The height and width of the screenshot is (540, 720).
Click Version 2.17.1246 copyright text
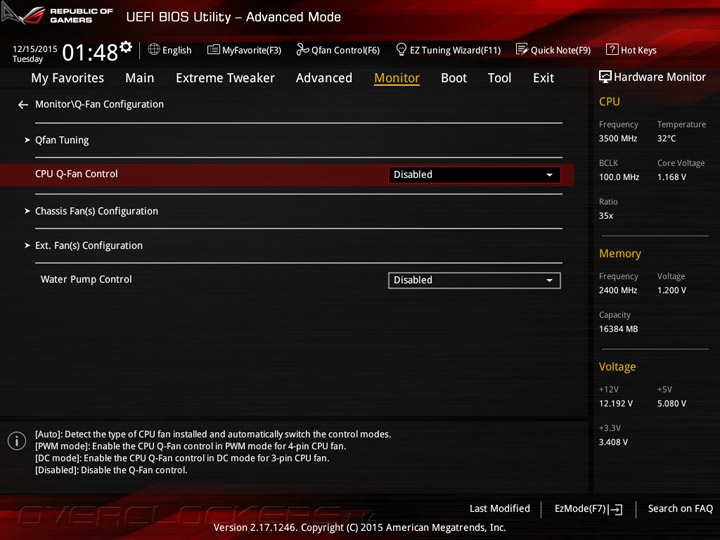pyautogui.click(x=360, y=528)
